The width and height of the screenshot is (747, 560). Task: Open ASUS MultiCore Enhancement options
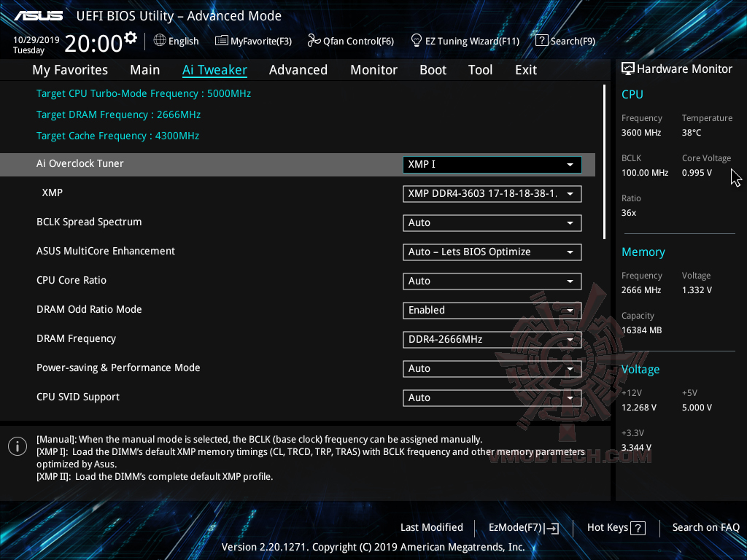point(492,252)
